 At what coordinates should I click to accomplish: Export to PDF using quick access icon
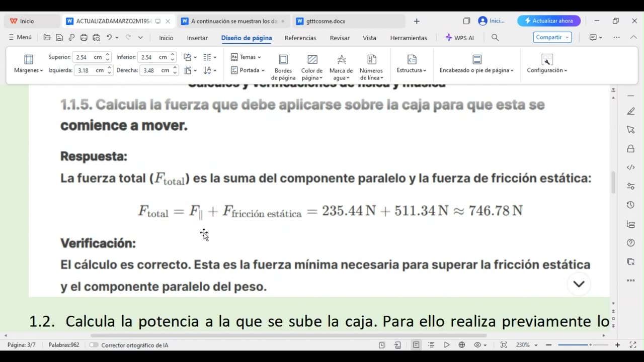point(71,38)
